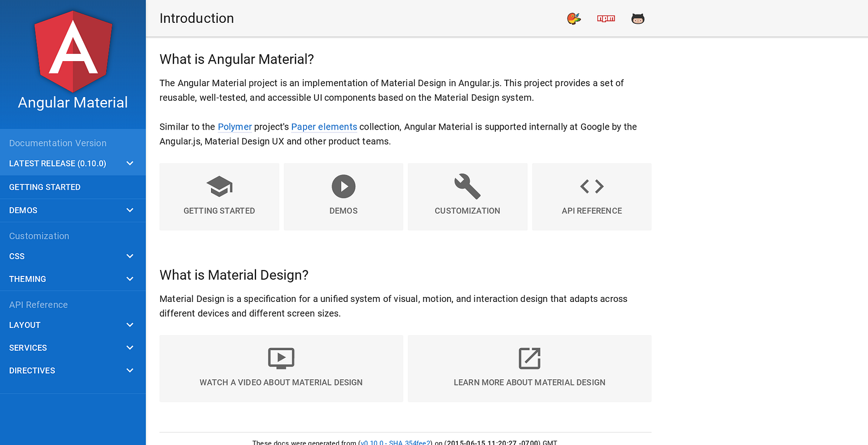
Task: Click the Angular shield logo
Action: [x=73, y=51]
